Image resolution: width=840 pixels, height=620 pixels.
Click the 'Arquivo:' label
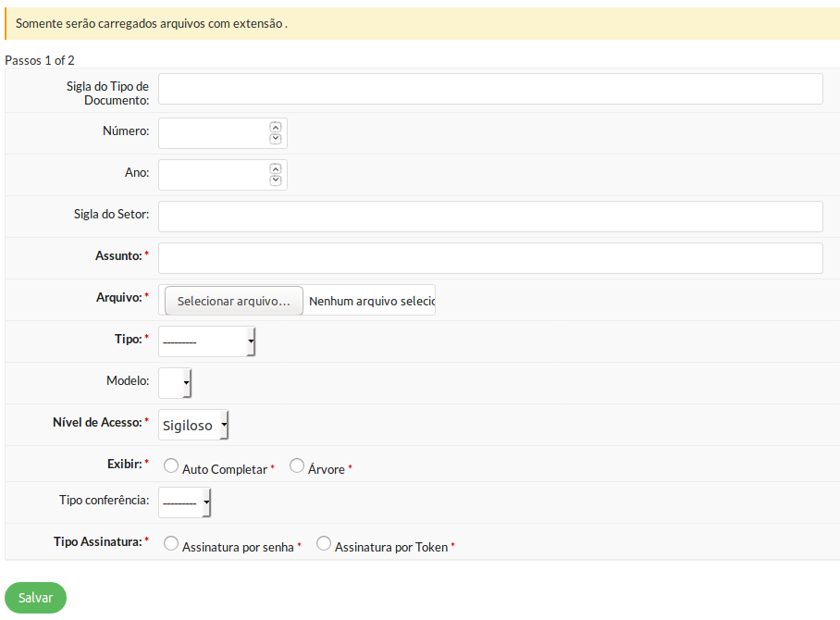coord(119,297)
